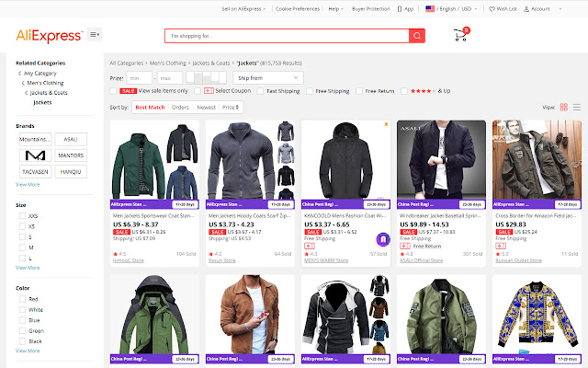
Task: Select the MANTORS brand
Action: coord(71,155)
